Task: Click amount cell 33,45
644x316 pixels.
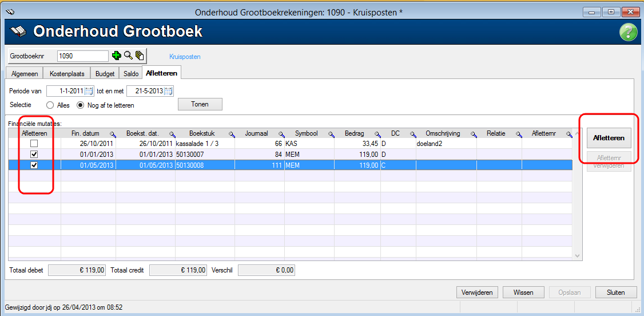Action: coord(357,144)
